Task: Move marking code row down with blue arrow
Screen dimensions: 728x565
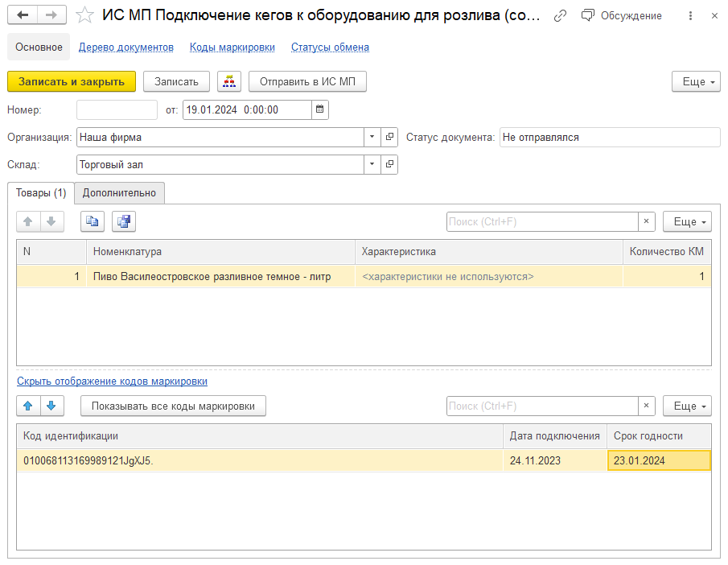Action: click(51, 406)
